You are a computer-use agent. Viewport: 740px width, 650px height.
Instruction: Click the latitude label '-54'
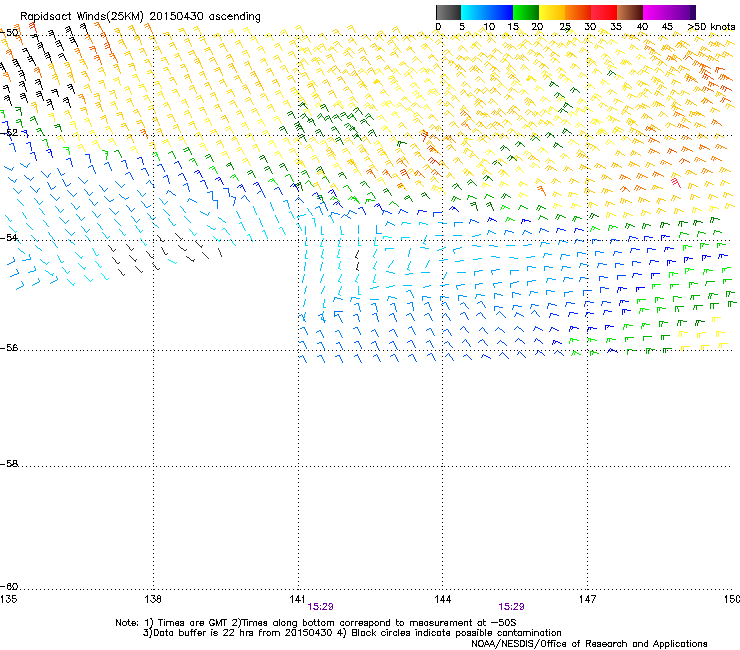pyautogui.click(x=9, y=237)
